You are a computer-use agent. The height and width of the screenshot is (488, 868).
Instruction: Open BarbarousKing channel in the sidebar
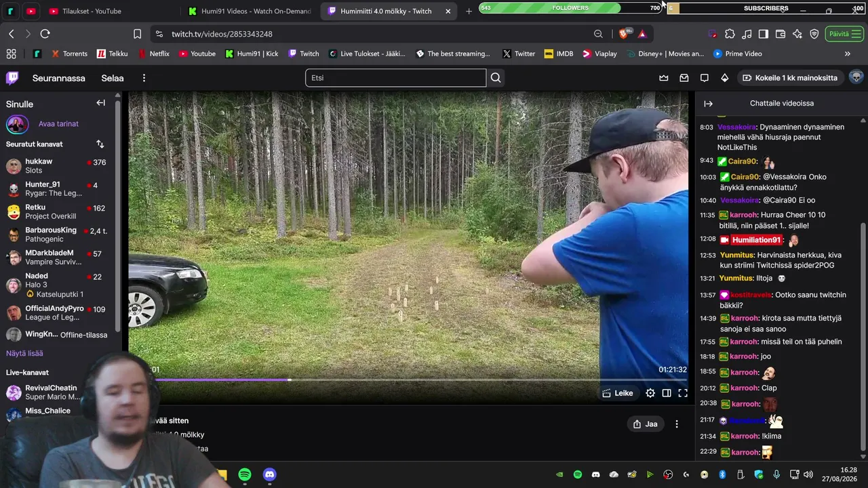58,235
